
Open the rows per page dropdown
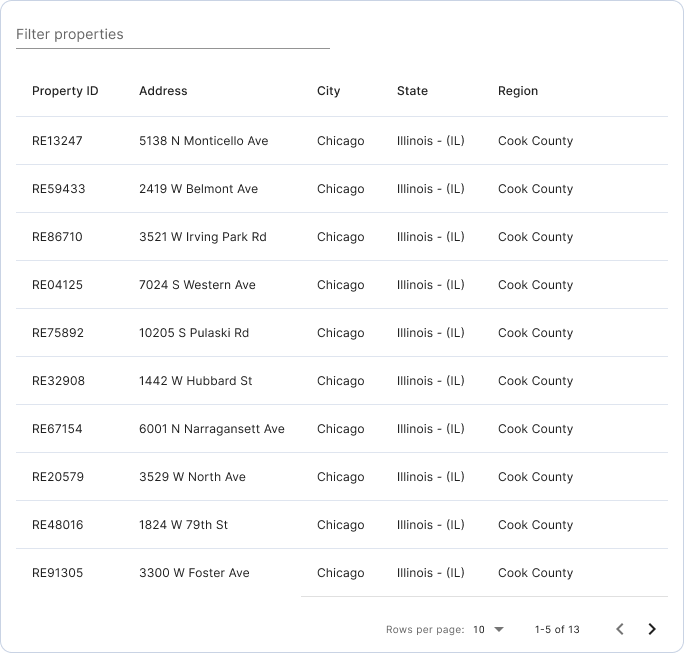coord(489,629)
